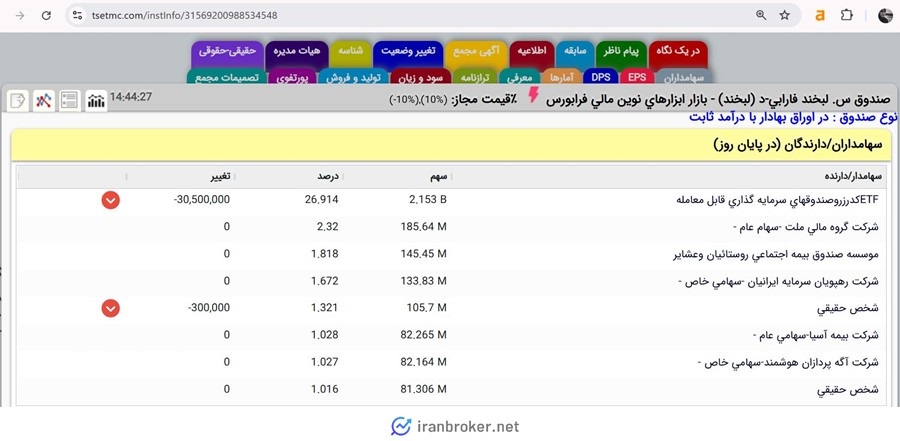The image size is (900, 441).
Task: Switch to the آمارها sub-tab
Action: 562,77
